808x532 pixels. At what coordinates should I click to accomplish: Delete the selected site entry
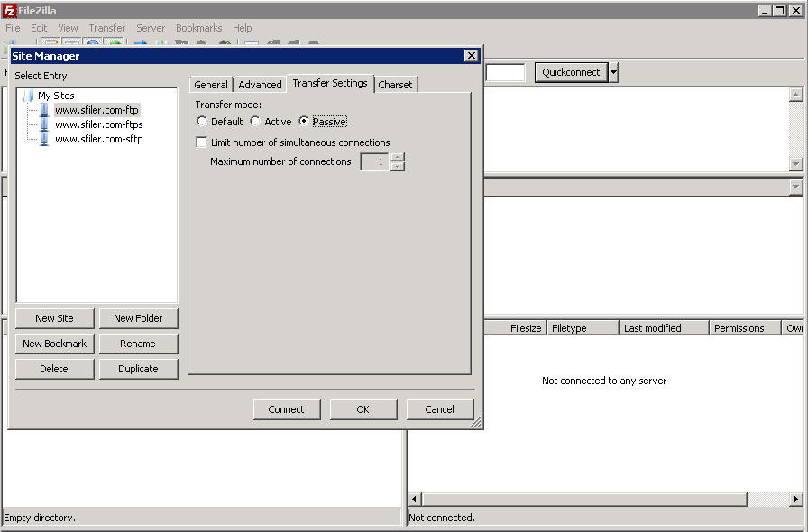pyautogui.click(x=55, y=369)
